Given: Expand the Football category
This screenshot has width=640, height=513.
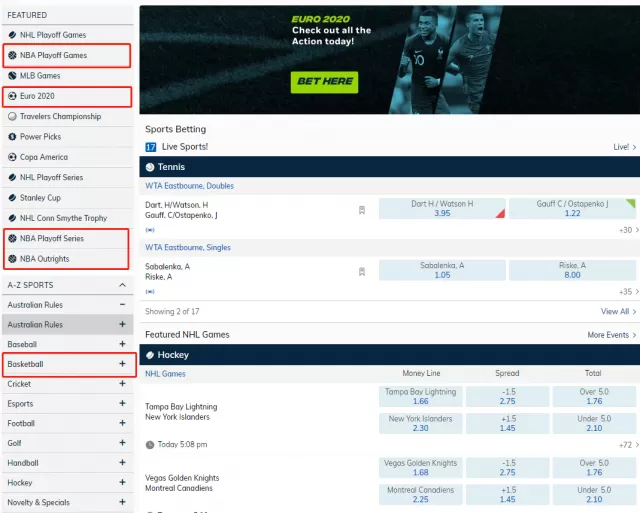Looking at the screenshot, I should pyautogui.click(x=122, y=423).
